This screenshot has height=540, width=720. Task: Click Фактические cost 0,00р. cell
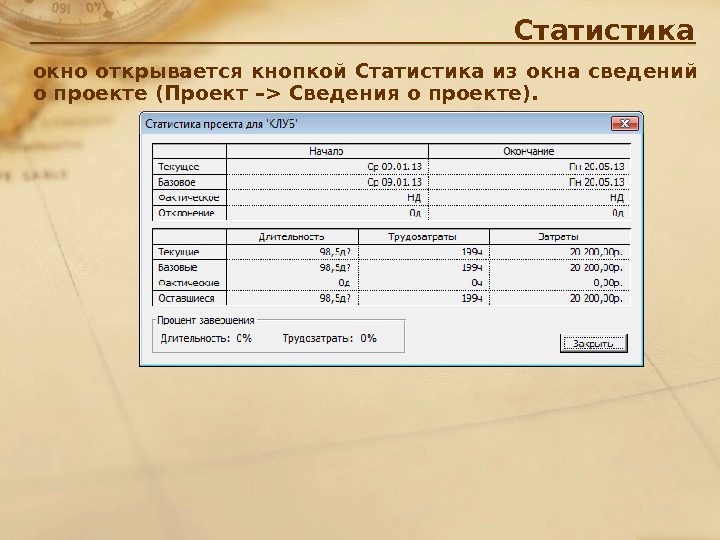(x=560, y=283)
